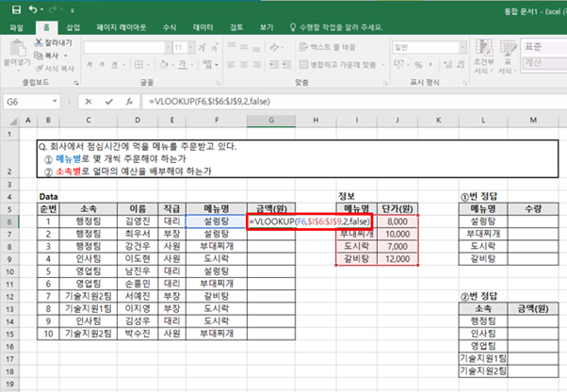
Task: Select the 표준 cell style
Action: pyautogui.click(x=544, y=47)
